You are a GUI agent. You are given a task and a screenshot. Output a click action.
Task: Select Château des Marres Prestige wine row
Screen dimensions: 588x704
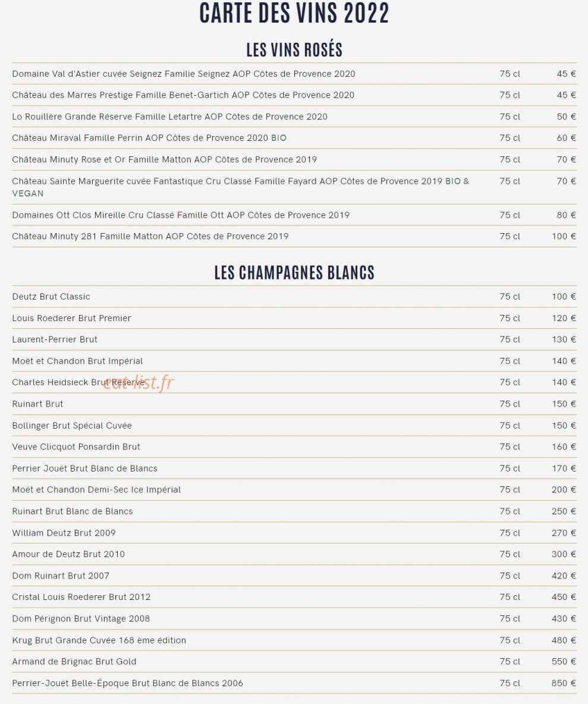click(x=294, y=95)
